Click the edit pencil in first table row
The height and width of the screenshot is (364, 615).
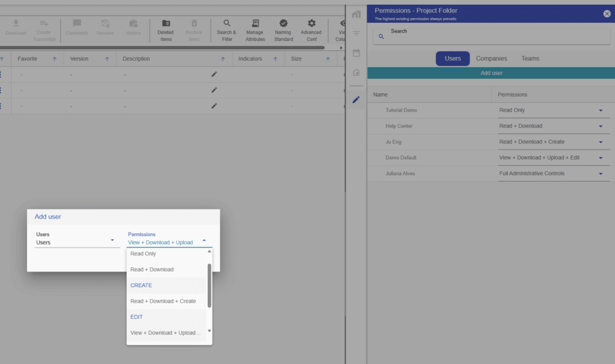(x=214, y=74)
